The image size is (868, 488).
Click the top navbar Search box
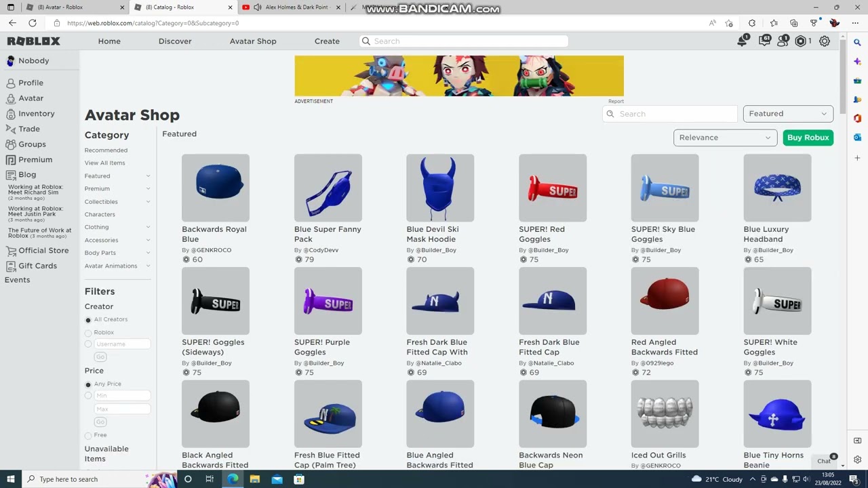pos(464,41)
